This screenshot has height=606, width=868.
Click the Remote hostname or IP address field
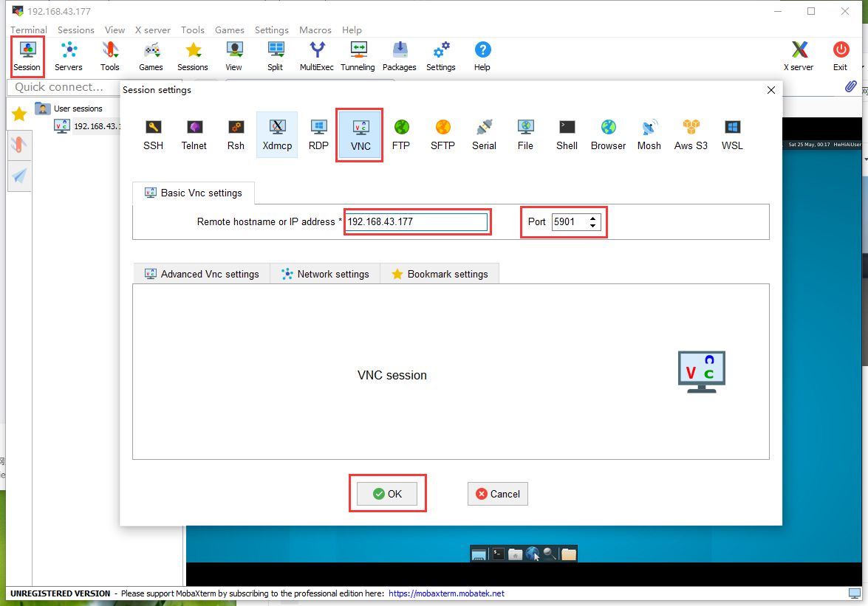tap(417, 221)
